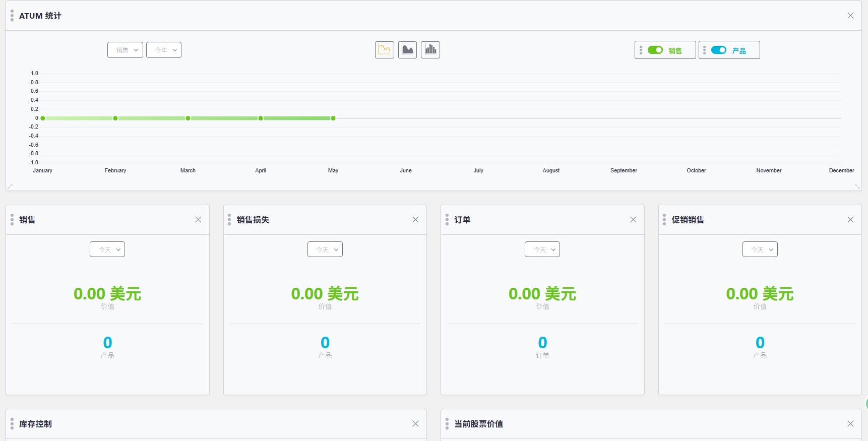Open the 销售 data type dropdown
Image resolution: width=868 pixels, height=441 pixels.
[x=125, y=50]
